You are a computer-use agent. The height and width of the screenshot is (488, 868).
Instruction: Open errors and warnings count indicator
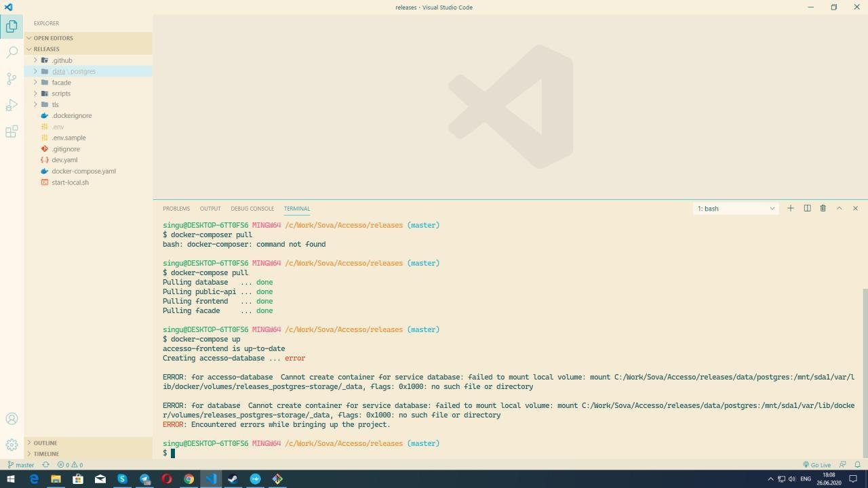coord(70,465)
